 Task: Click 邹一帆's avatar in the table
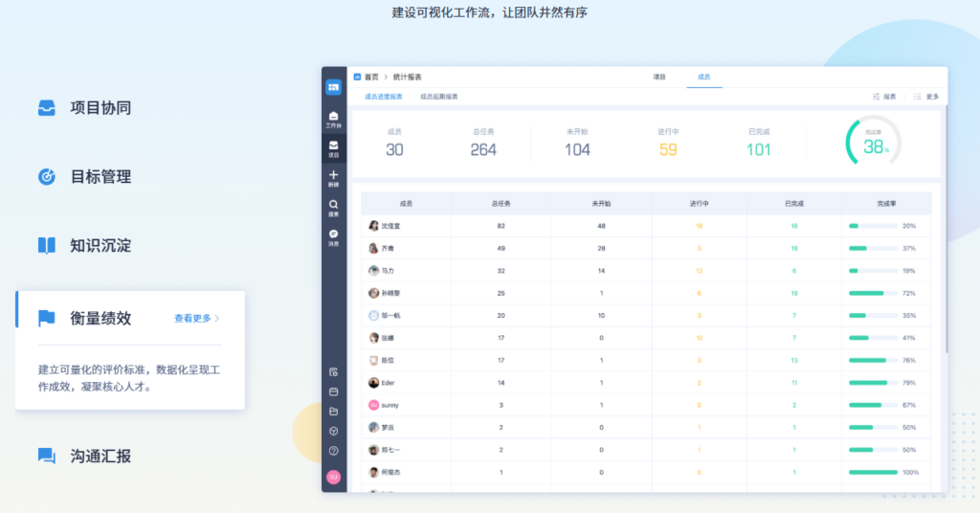coord(374,316)
